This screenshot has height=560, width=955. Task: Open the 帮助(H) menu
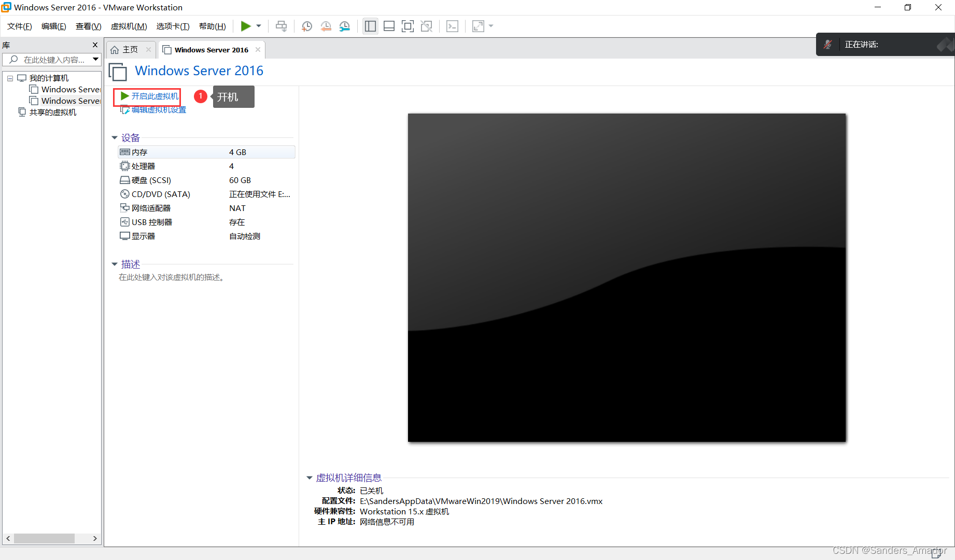pos(213,26)
